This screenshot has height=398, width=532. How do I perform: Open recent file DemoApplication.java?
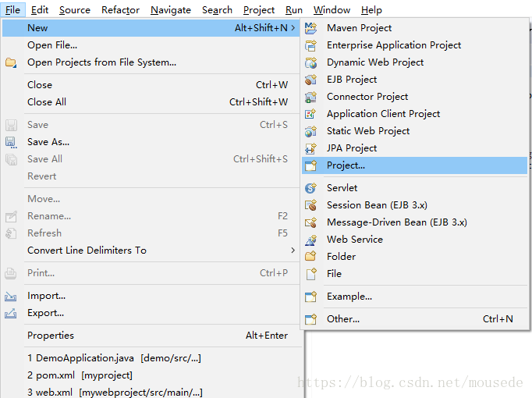(x=114, y=358)
